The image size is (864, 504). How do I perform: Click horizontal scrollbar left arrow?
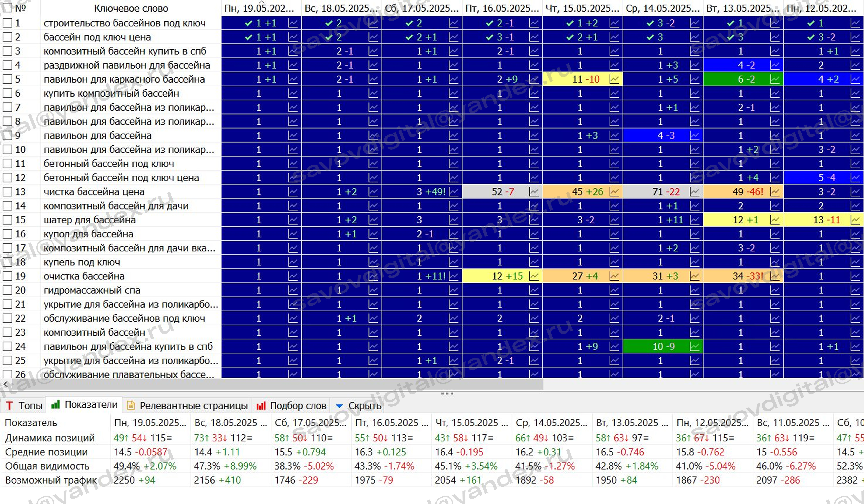[5, 384]
